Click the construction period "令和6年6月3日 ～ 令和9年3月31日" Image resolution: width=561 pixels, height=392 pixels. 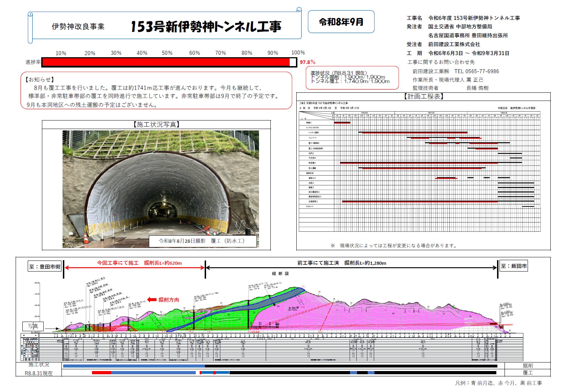pos(469,53)
